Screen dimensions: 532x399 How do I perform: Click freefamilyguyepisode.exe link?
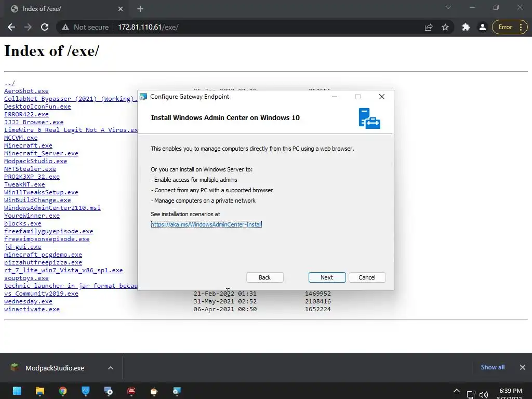coord(49,231)
